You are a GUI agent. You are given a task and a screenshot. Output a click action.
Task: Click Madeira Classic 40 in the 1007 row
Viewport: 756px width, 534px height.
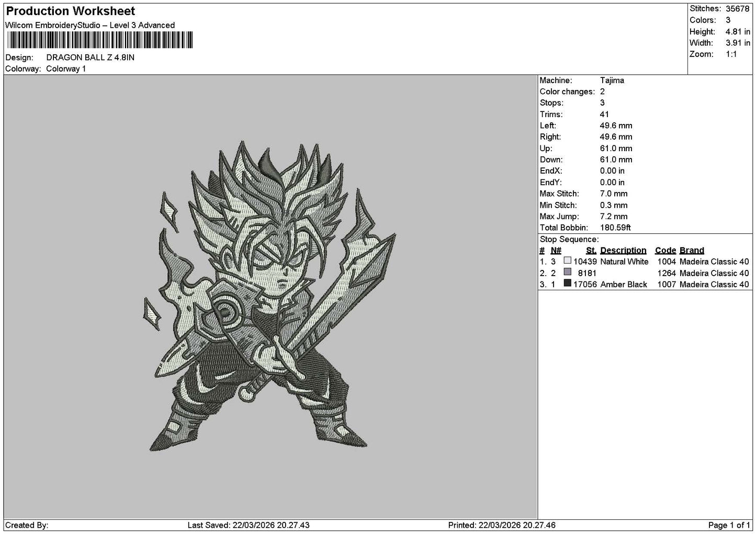pyautogui.click(x=714, y=285)
